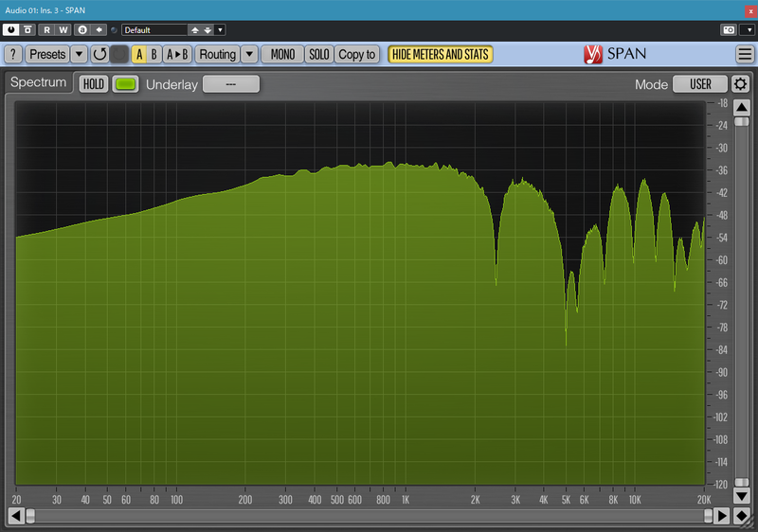
Task: Click the diamond reset-zoom button
Action: [741, 516]
